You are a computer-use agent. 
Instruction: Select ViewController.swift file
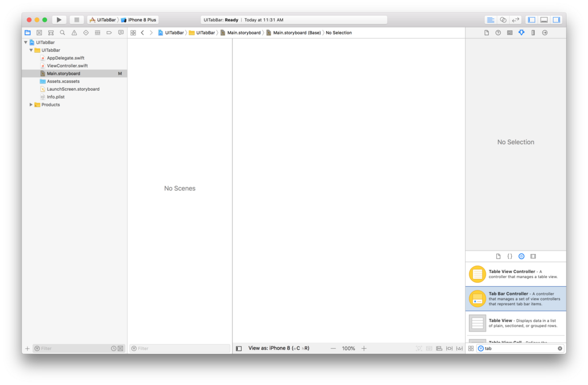(x=67, y=66)
